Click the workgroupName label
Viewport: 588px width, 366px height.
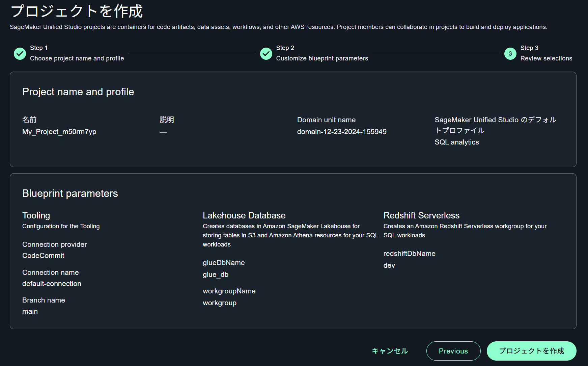pos(229,291)
